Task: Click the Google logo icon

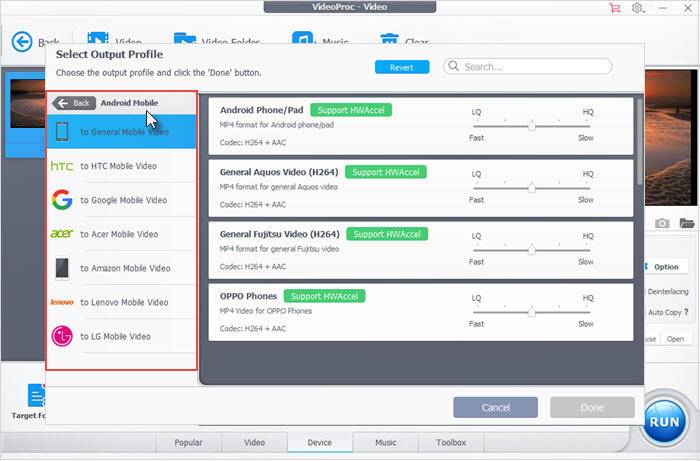Action: coord(62,199)
